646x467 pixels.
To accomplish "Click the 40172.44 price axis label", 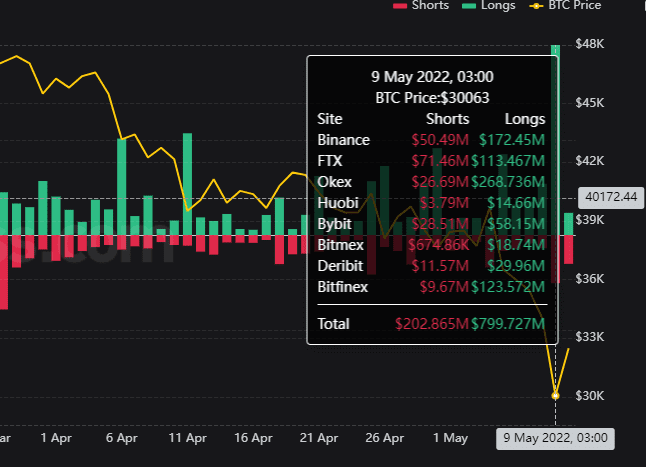I will (x=611, y=197).
